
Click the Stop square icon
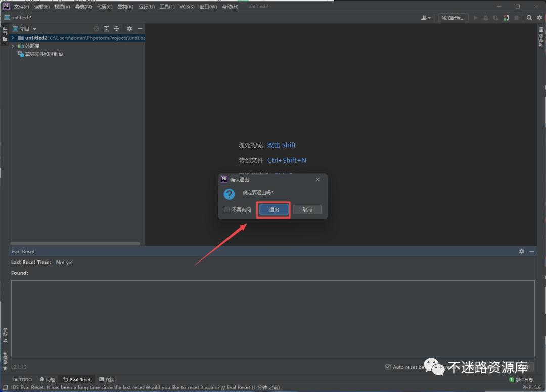(x=516, y=18)
